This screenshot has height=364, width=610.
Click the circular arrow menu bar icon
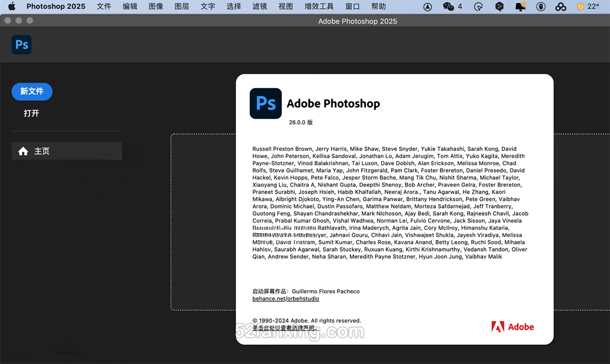478,7
